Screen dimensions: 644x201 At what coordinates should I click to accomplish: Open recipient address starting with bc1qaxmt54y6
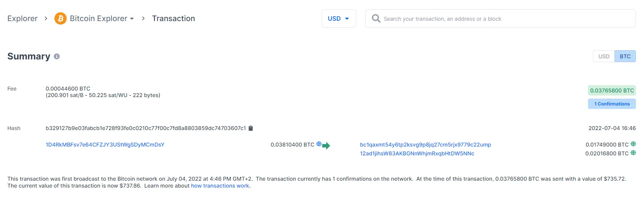tap(425, 145)
